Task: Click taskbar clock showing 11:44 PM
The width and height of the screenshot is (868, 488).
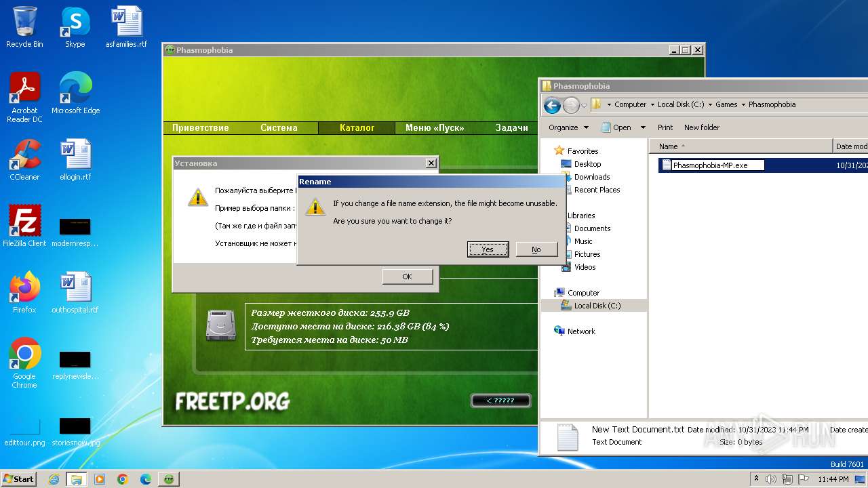Action: coord(833,479)
